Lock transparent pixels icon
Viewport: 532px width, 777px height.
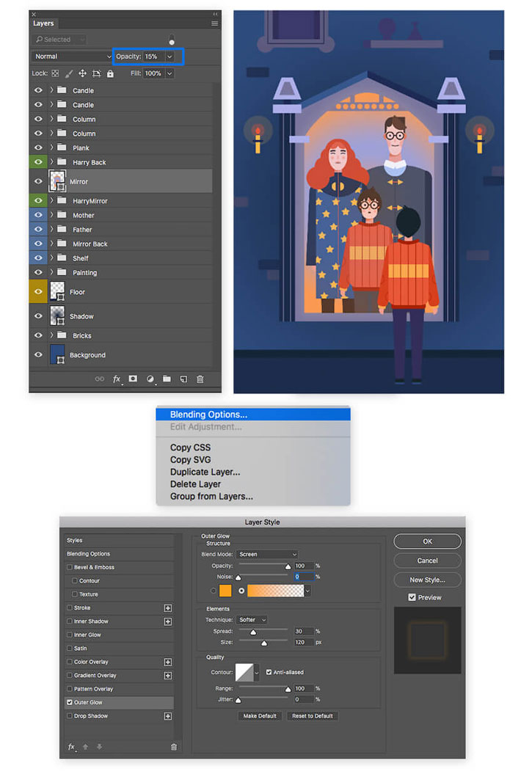55,73
